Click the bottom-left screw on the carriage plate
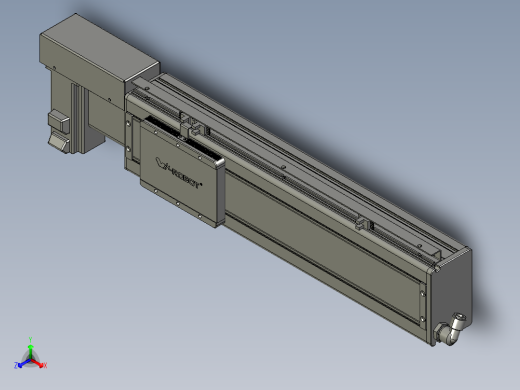The height and width of the screenshot is (390, 520). [x=156, y=191]
